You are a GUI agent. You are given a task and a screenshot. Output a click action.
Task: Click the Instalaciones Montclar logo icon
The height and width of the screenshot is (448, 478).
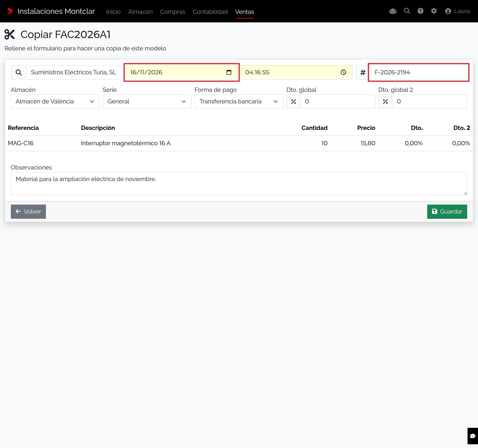click(x=10, y=11)
